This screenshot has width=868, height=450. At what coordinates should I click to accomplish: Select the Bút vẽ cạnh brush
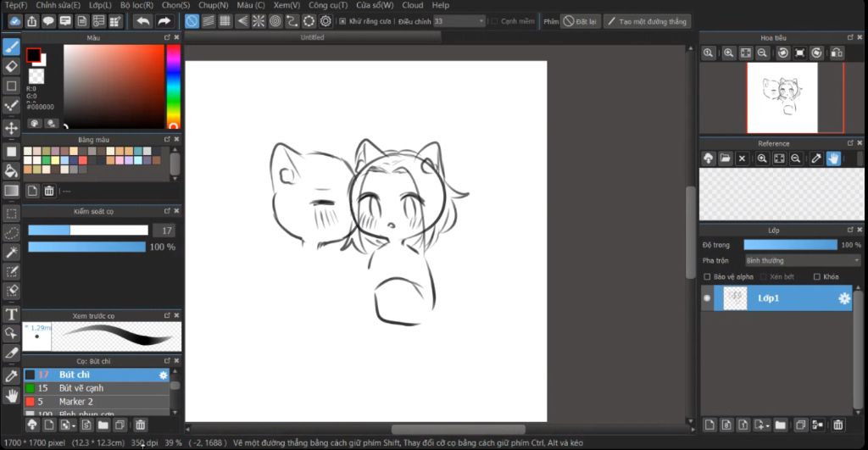tap(97, 389)
